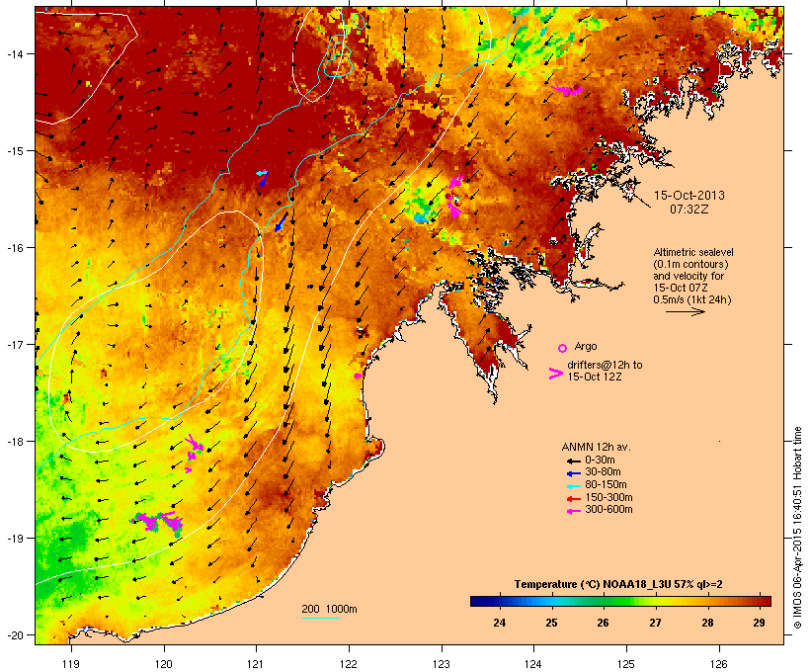Click the 0-30m depth label
The height and width of the screenshot is (672, 810).
[x=600, y=460]
